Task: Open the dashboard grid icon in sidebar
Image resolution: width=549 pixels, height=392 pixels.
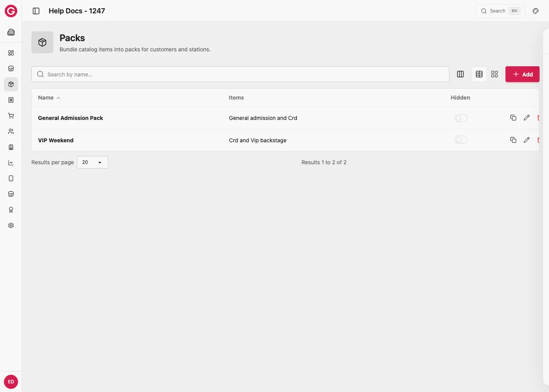Action: coord(11,53)
